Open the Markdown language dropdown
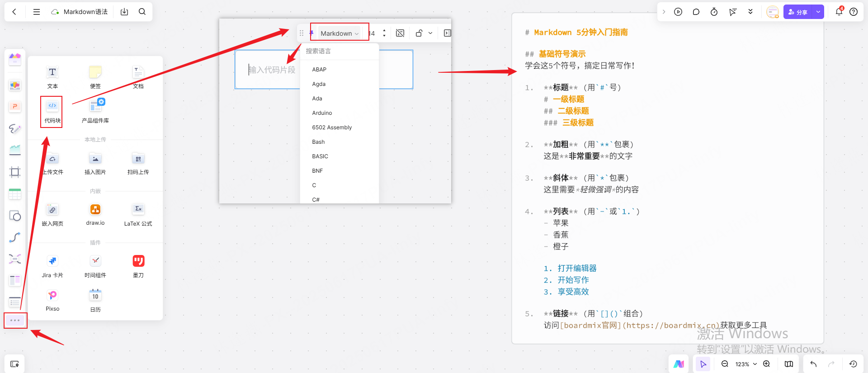The width and height of the screenshot is (868, 373). click(x=340, y=33)
